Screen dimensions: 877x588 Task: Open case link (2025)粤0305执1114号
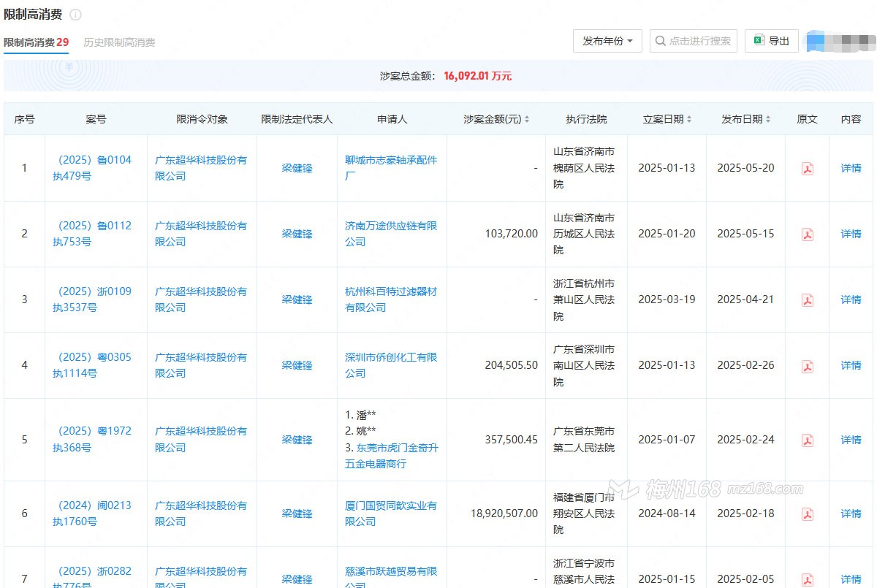pyautogui.click(x=92, y=365)
